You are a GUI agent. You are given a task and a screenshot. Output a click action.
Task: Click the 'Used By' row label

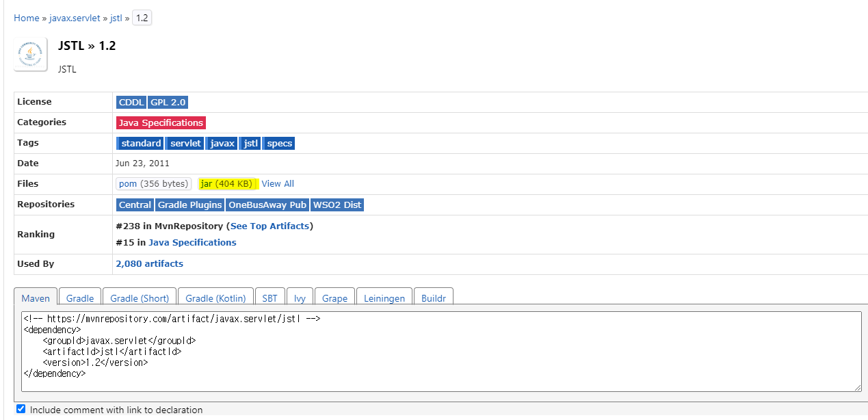click(36, 264)
